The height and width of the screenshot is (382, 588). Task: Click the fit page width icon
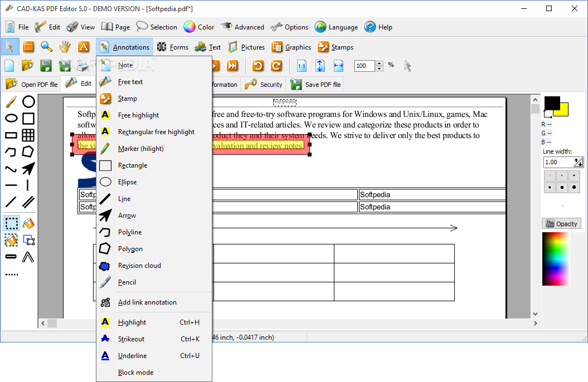point(338,66)
